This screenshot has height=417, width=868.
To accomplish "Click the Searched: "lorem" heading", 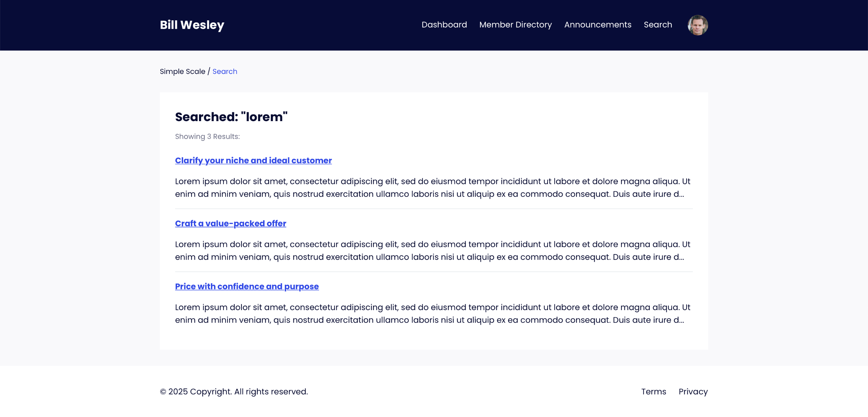I will pyautogui.click(x=231, y=117).
